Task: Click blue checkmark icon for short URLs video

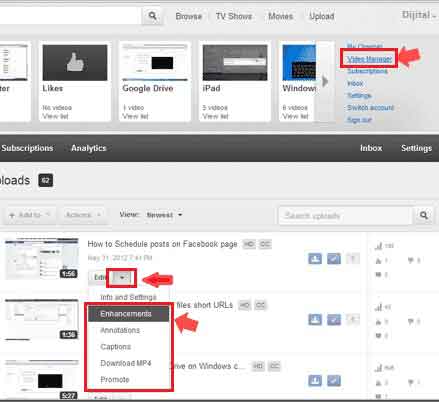Action: point(334,320)
